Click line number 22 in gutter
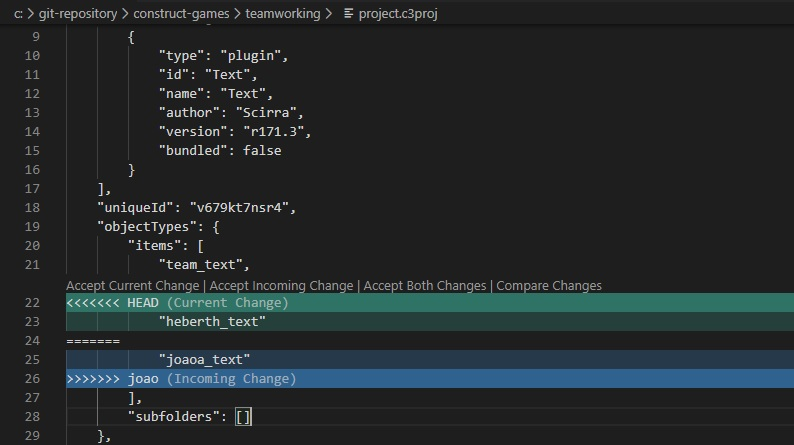Image resolution: width=794 pixels, height=445 pixels. [x=32, y=303]
